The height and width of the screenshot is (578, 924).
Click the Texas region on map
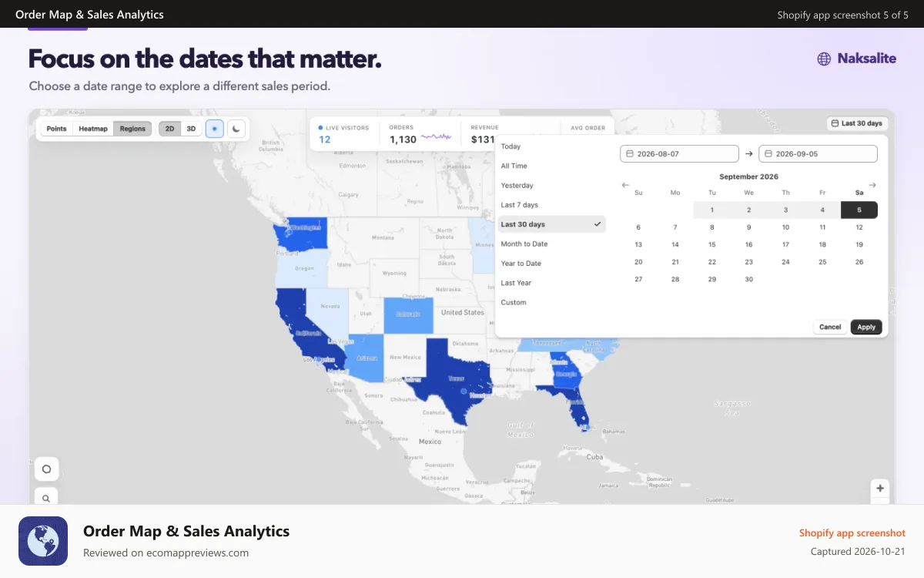[454, 378]
